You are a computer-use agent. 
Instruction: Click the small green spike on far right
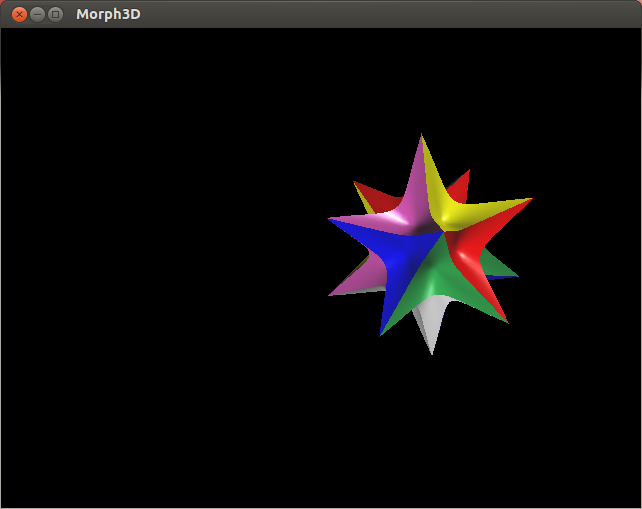coord(503,268)
